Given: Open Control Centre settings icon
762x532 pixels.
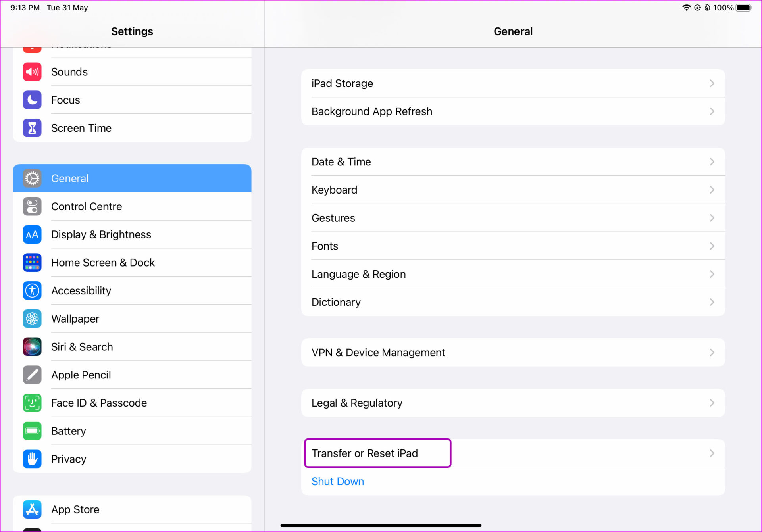Looking at the screenshot, I should tap(32, 206).
